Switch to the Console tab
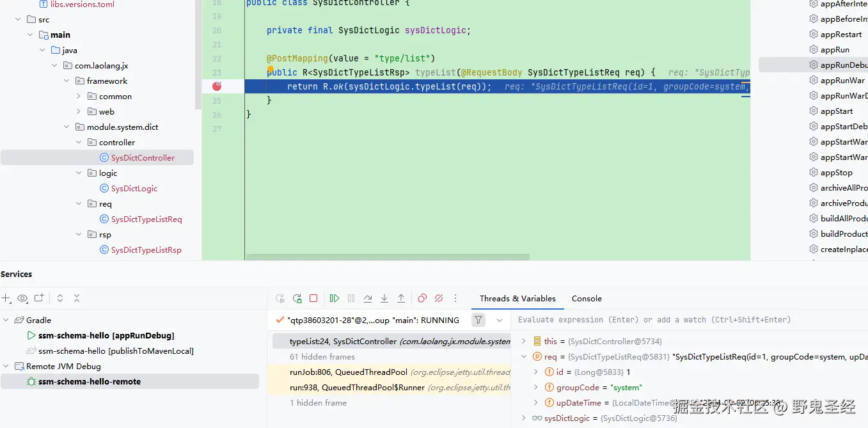This screenshot has height=428, width=868. (587, 298)
